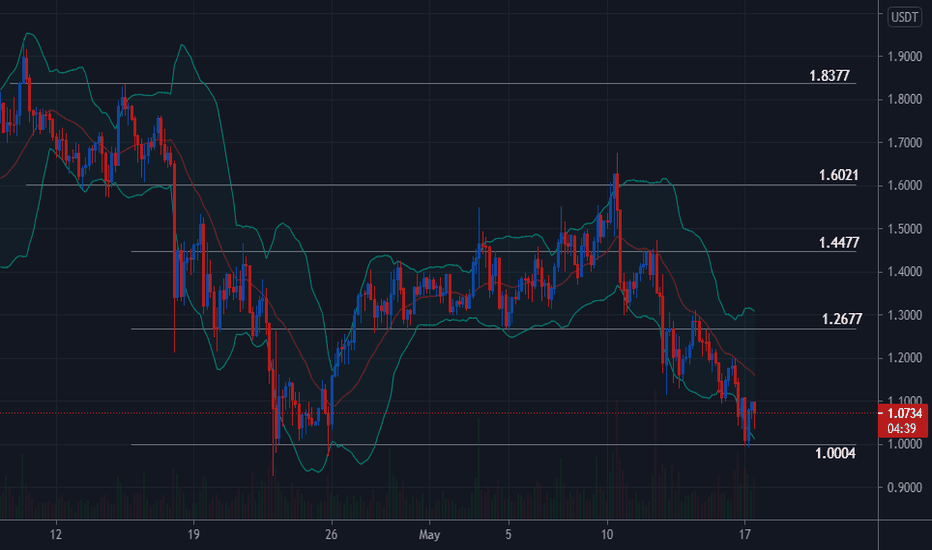Click the 1.6000 price axis value
932x550 pixels.
(x=904, y=186)
